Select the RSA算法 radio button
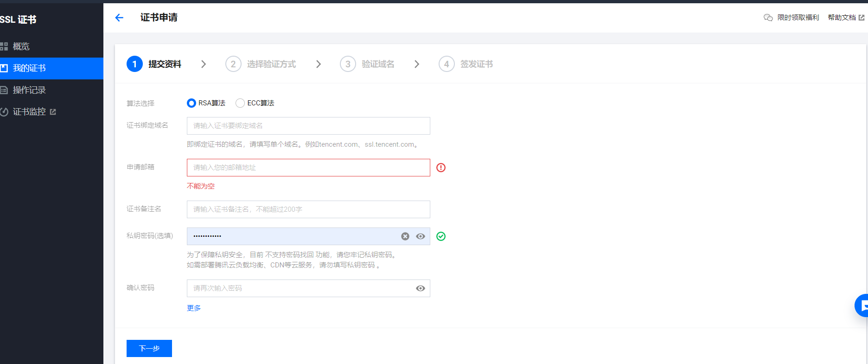868x364 pixels. 191,103
